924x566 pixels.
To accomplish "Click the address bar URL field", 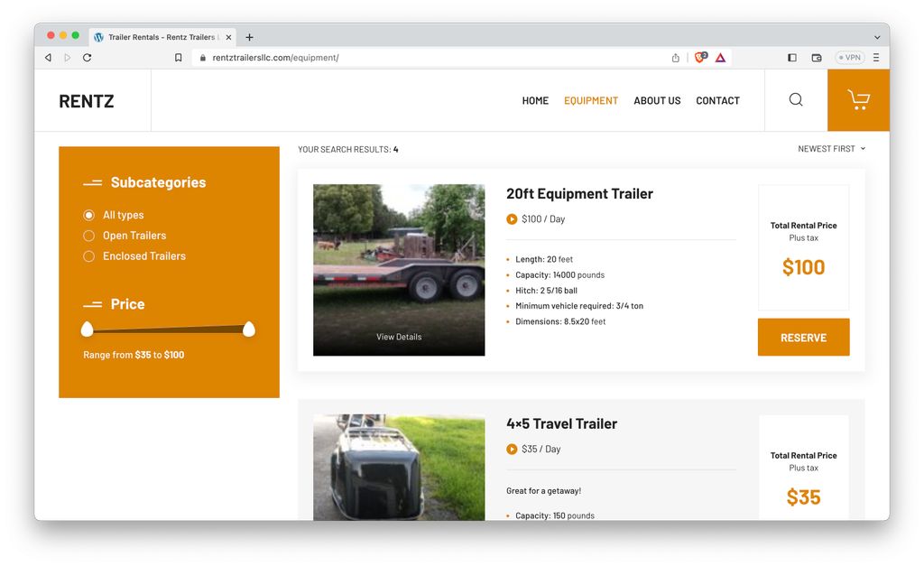I will (x=433, y=58).
